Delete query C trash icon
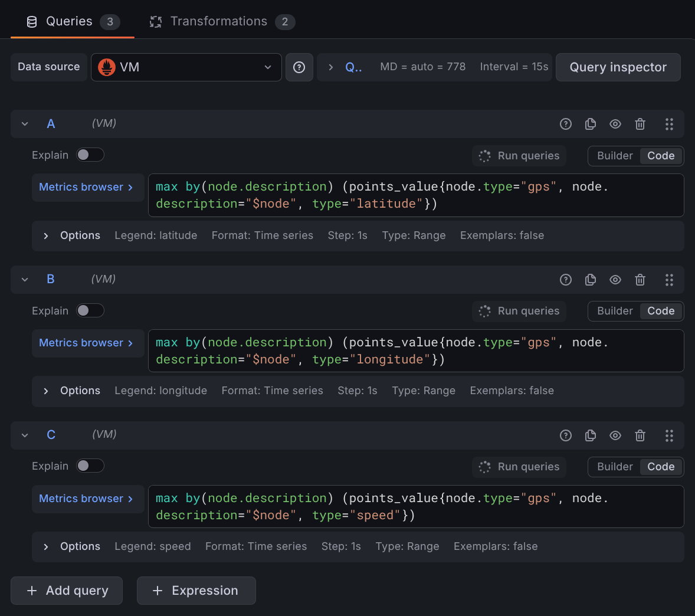The width and height of the screenshot is (695, 616). point(640,435)
